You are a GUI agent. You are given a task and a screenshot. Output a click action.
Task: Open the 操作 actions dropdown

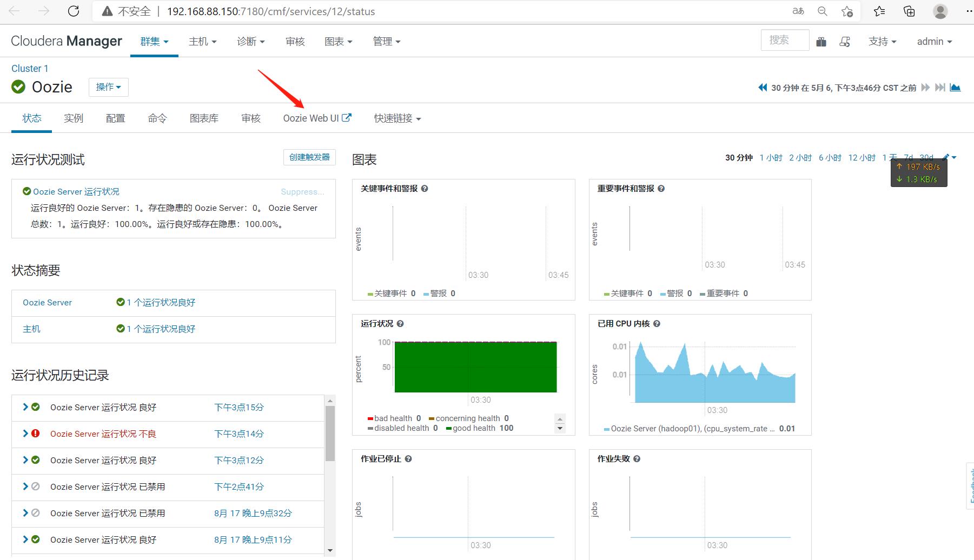pos(108,87)
